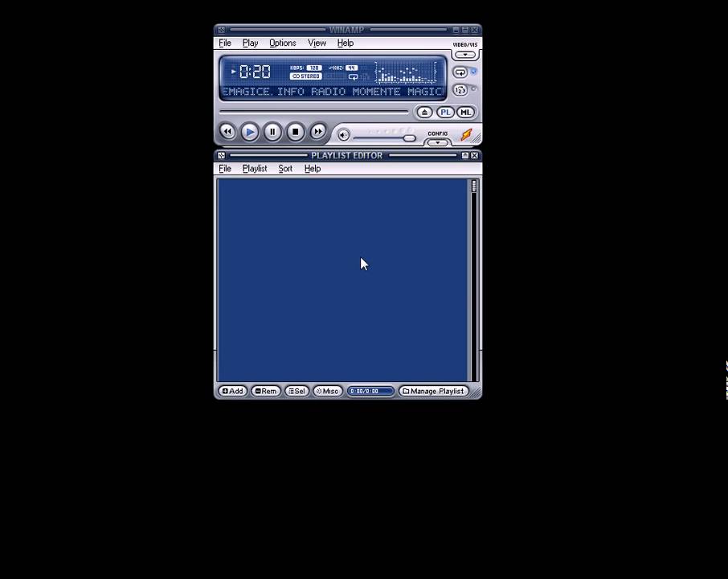Open the File menu in Winamp main window

coord(225,43)
